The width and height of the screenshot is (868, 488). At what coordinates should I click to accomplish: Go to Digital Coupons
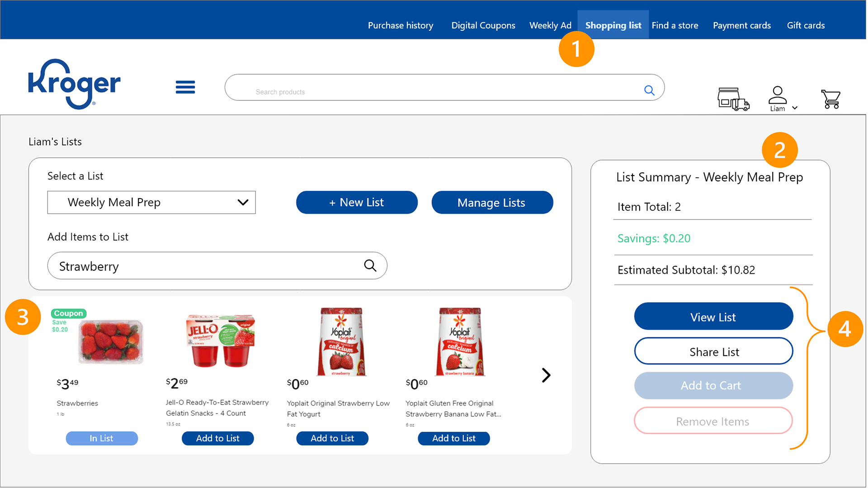[x=483, y=25]
